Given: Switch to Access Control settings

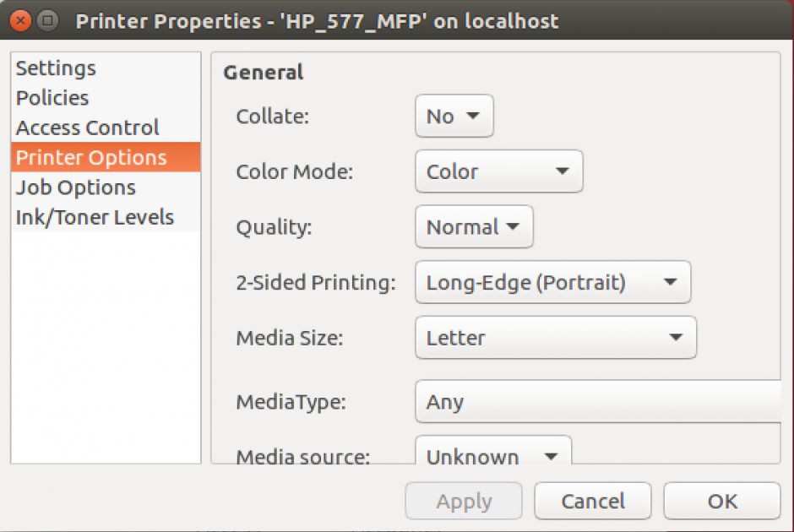Looking at the screenshot, I should tap(86, 128).
